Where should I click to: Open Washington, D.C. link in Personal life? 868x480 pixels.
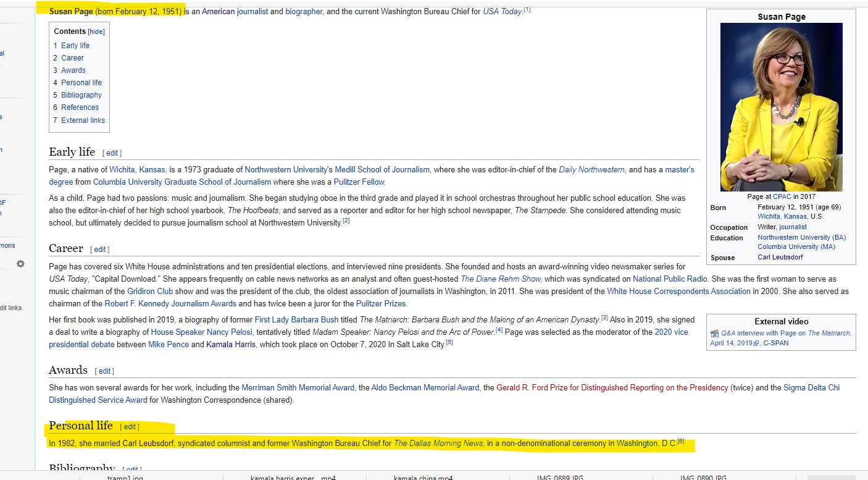646,444
